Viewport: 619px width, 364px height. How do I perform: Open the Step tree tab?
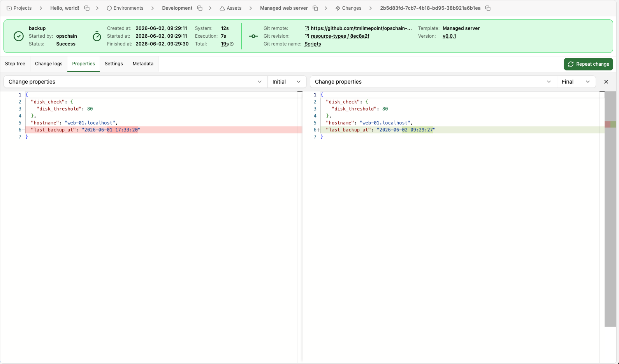[x=15, y=64]
